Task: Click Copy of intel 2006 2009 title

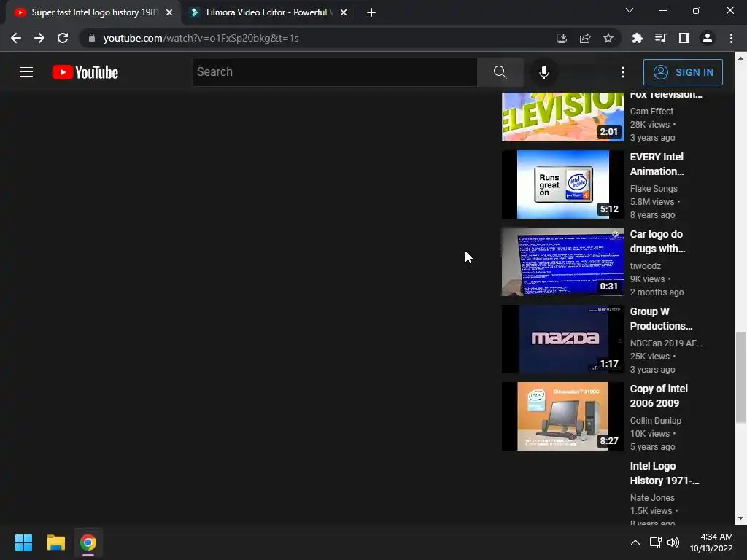Action: 659,396
